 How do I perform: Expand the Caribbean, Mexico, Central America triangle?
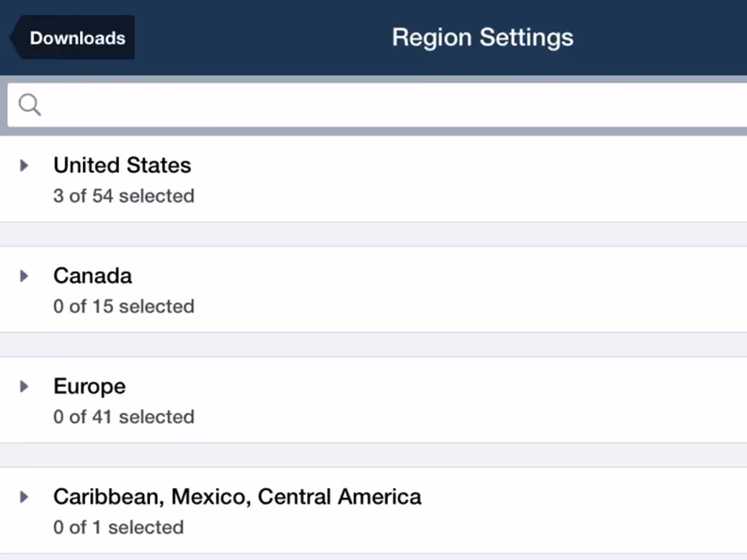(x=24, y=497)
